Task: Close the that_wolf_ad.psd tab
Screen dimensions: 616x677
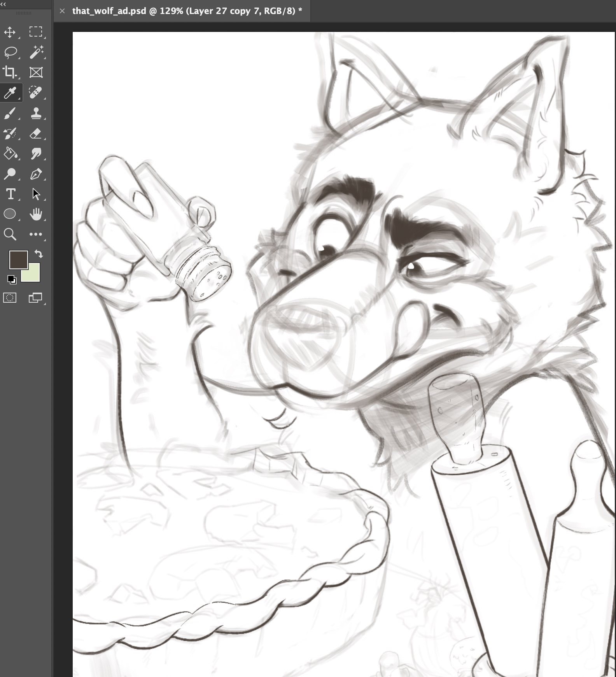Action: 62,11
